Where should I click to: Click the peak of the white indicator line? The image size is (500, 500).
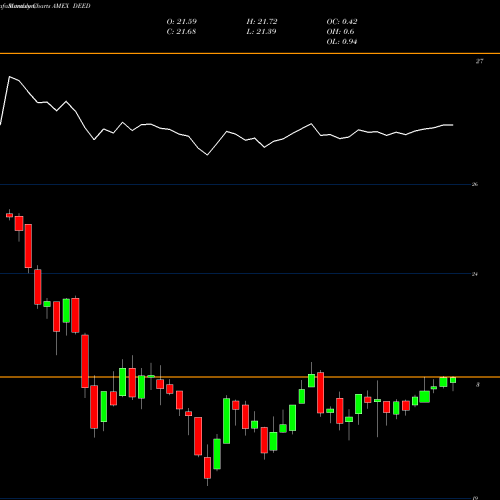[9, 77]
